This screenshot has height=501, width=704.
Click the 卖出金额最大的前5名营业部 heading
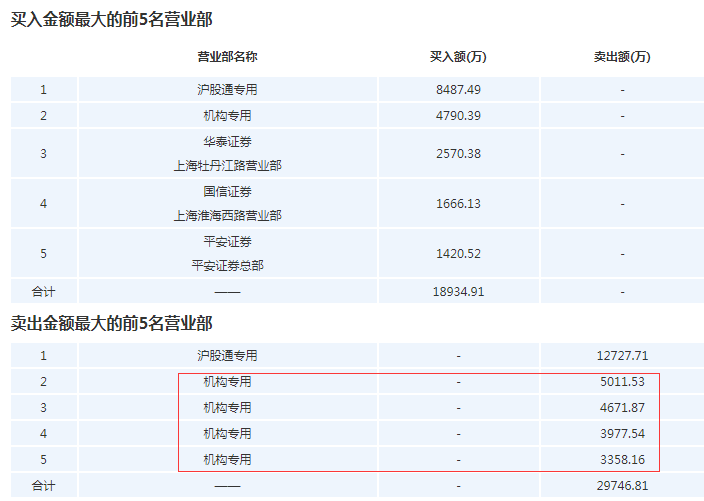tap(111, 323)
